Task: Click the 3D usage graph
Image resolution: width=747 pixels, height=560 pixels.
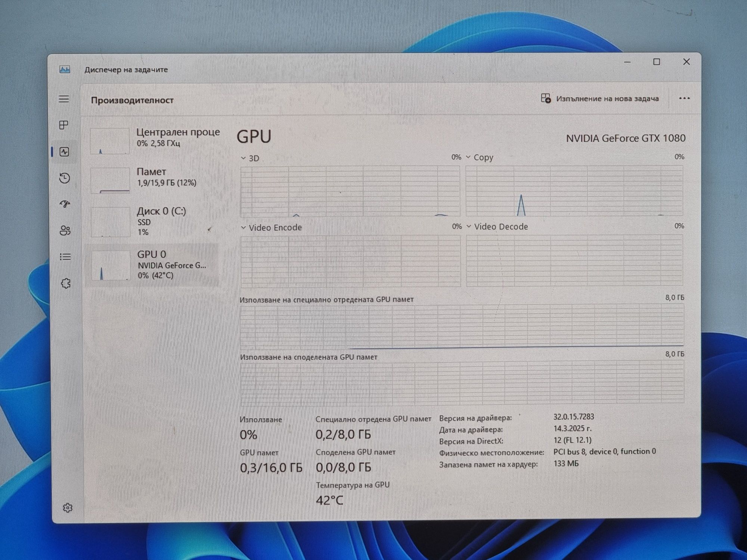Action: [350, 191]
